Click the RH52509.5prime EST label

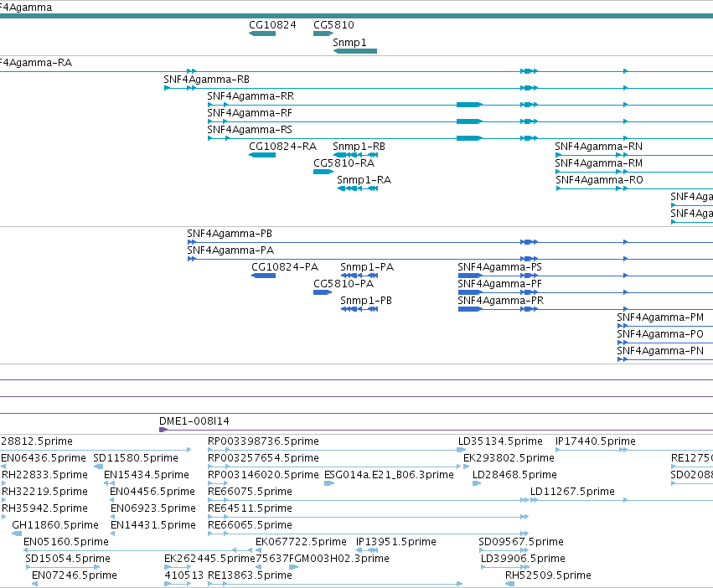click(x=548, y=575)
